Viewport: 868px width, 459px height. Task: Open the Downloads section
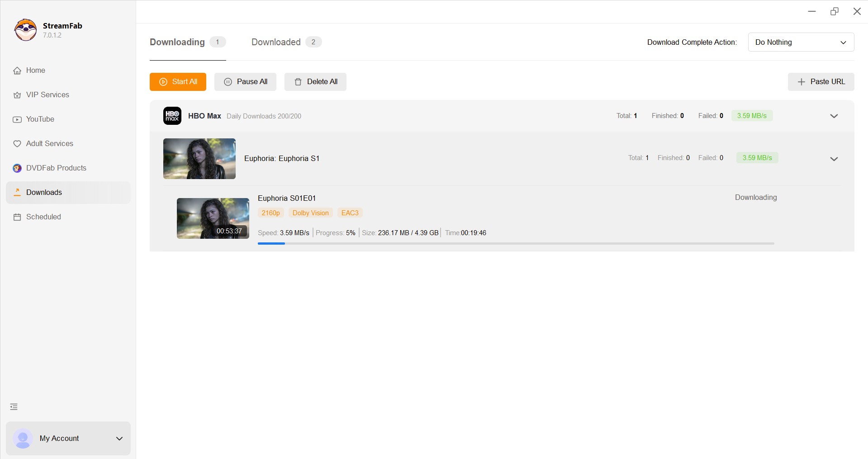pos(44,192)
